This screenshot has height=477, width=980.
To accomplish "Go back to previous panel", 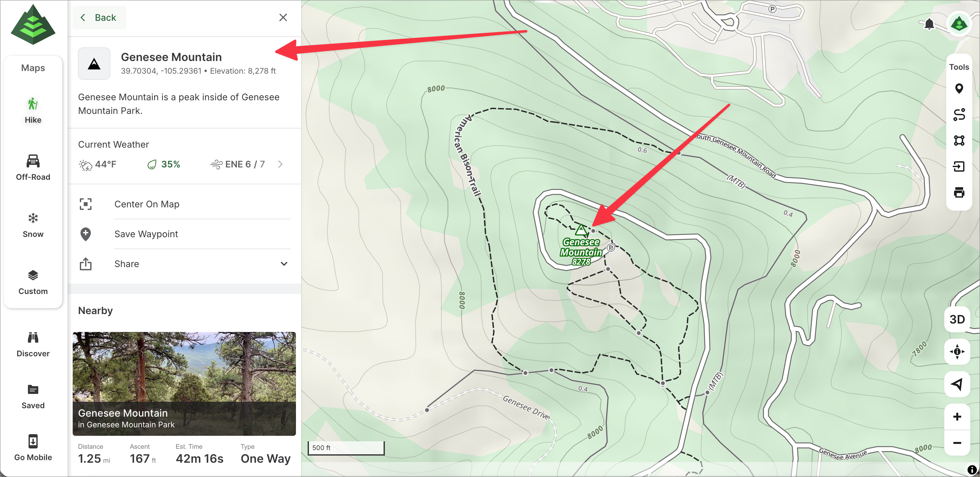I will (99, 18).
